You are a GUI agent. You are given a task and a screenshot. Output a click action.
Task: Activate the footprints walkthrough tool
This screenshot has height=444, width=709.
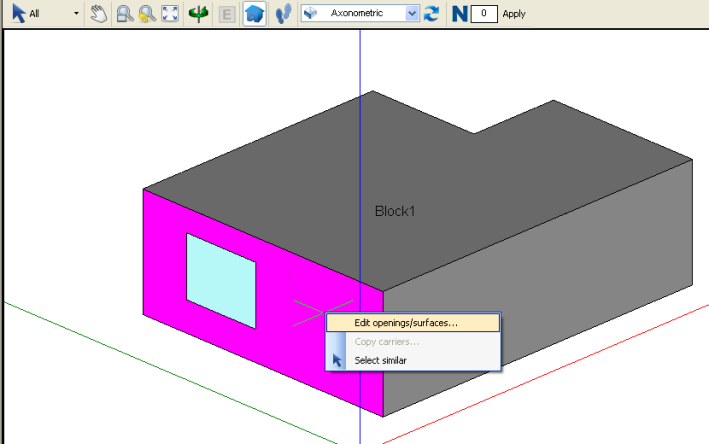(284, 14)
